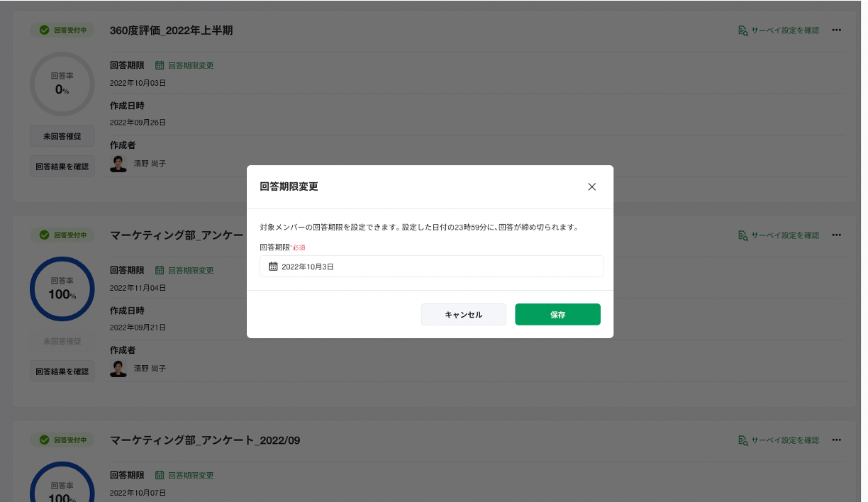Click 0% response rate ring
Screen dimensions: 868x502
pos(62,84)
